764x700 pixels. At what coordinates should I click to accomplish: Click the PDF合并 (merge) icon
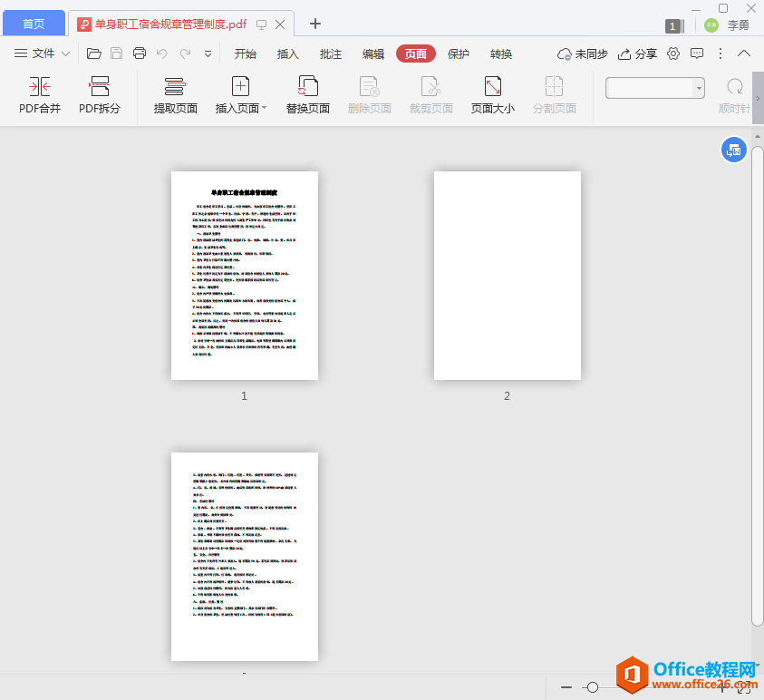[40, 87]
